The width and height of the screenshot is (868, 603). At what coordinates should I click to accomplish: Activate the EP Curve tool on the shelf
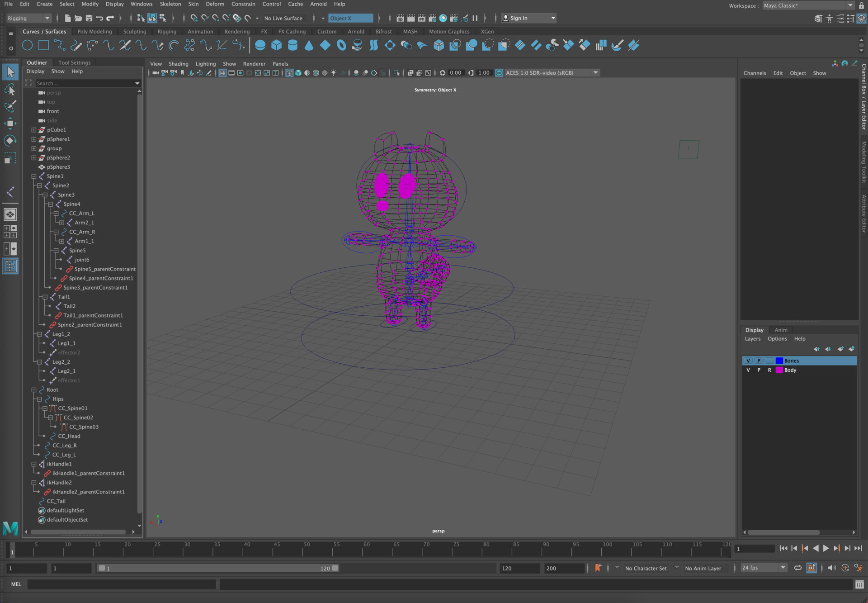pos(75,45)
